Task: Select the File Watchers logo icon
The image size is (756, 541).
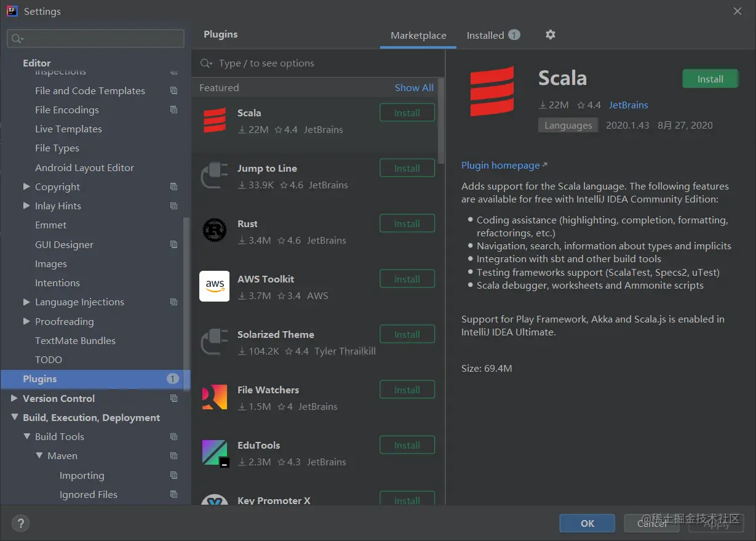Action: pyautogui.click(x=215, y=397)
